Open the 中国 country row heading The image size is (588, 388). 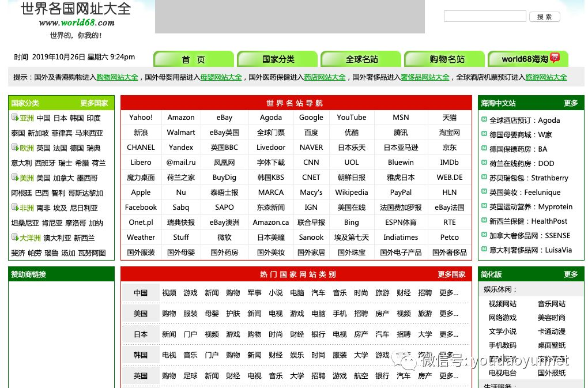click(141, 293)
